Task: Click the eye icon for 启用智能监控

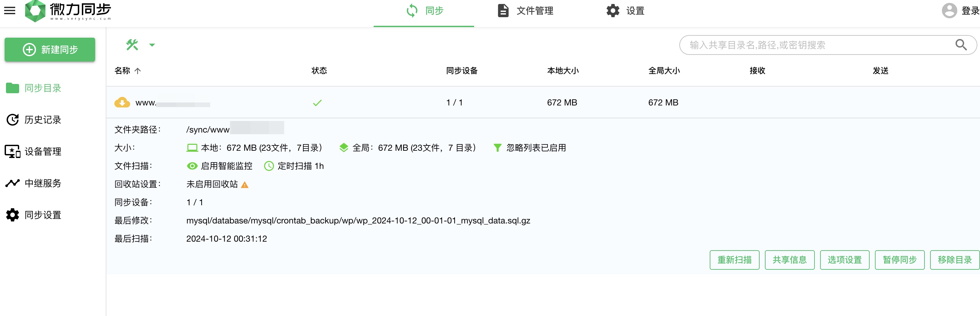Action: click(192, 166)
